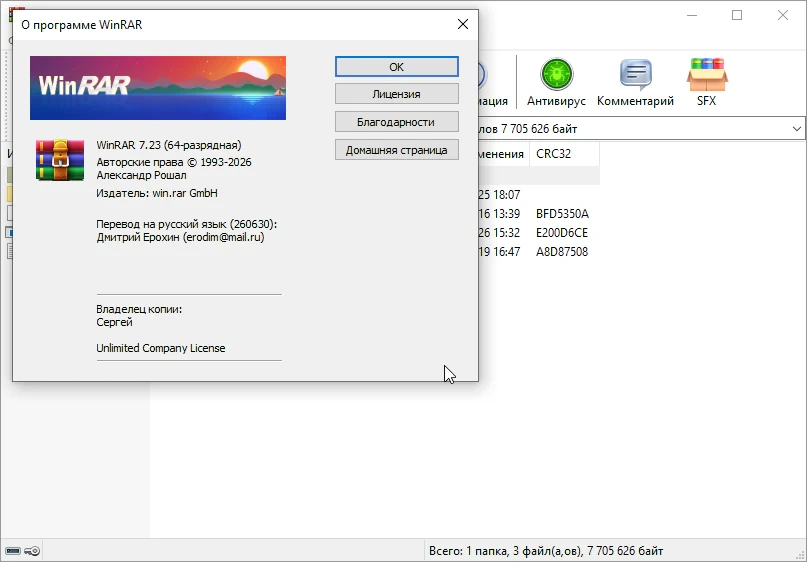The image size is (807, 562).
Task: Click the WinRAR 7.23 (64-разрядная) version text
Action: (x=169, y=145)
